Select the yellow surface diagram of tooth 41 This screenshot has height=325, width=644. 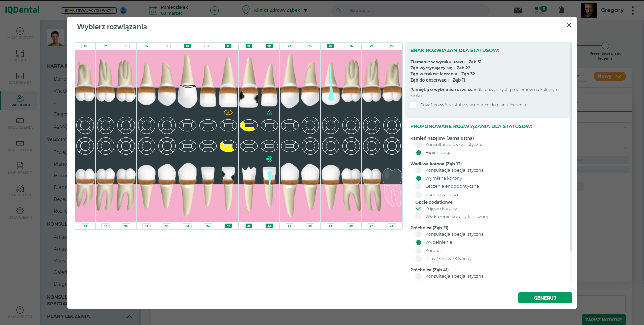(x=228, y=146)
